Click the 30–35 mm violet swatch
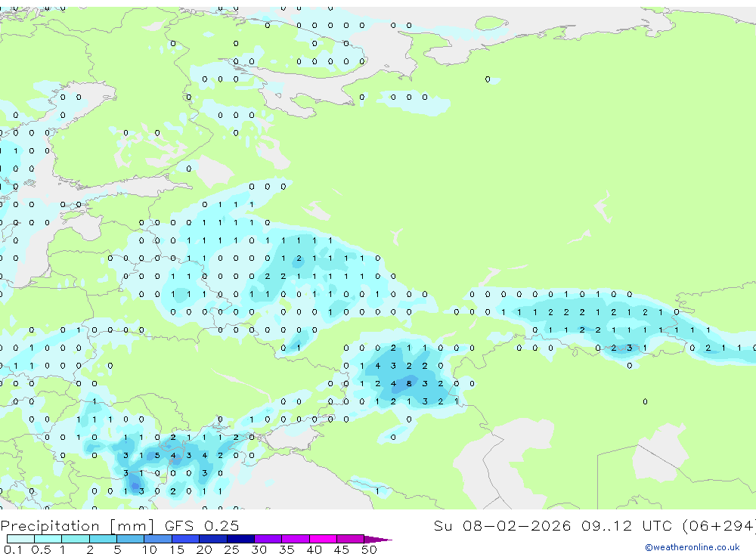Screen dimensions: 756x554 tap(268, 539)
